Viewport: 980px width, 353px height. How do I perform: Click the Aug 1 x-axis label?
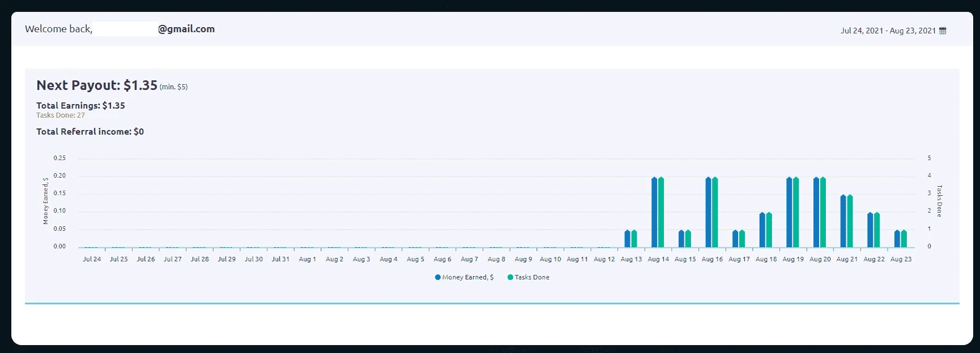pos(308,259)
